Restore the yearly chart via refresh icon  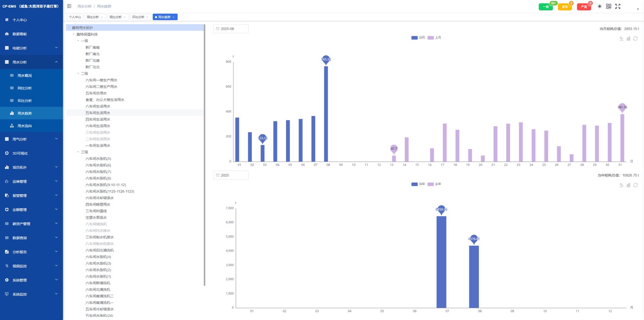pos(635,185)
